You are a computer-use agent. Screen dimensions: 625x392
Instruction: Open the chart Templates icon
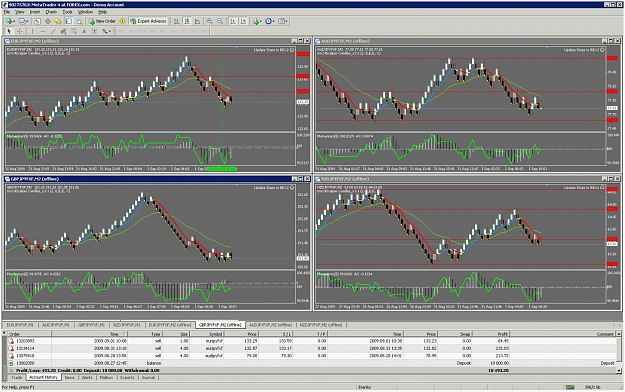[281, 21]
